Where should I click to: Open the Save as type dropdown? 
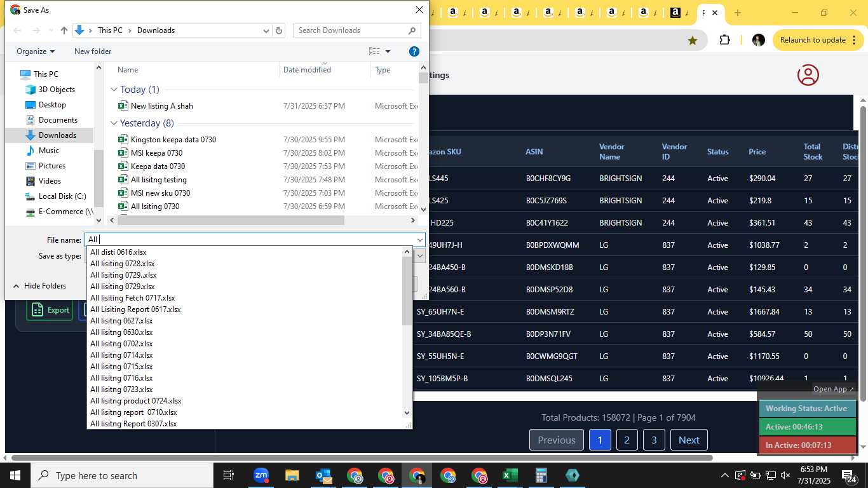(x=419, y=255)
